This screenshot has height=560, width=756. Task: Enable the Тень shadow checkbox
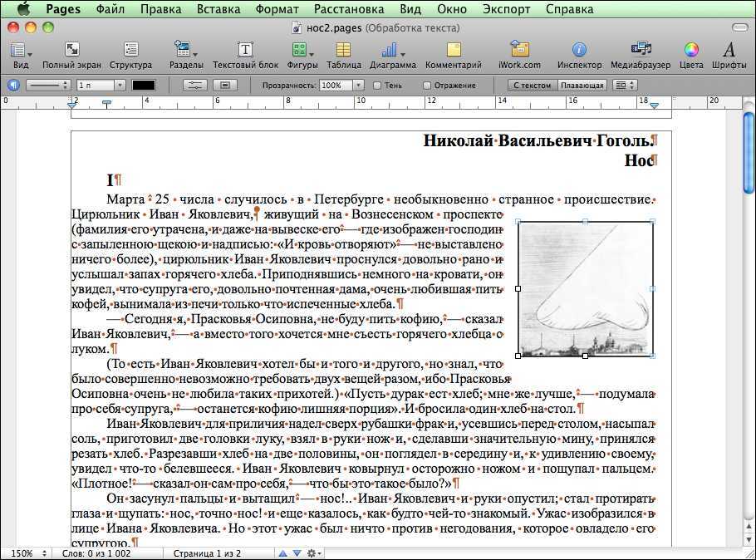377,86
